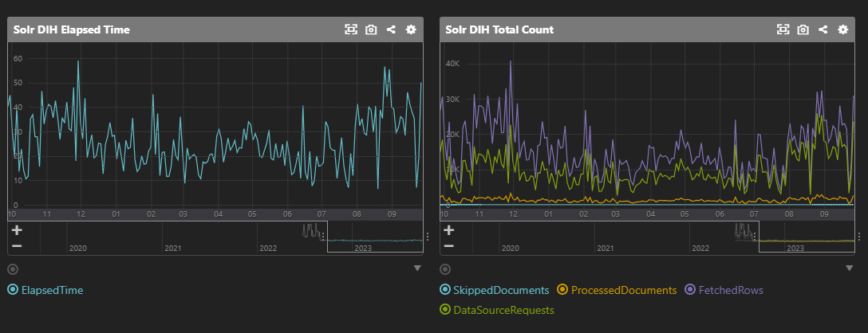This screenshot has width=868, height=333.
Task: Click the range handle dots left of Elapsed Time navigator window
Action: 324,237
